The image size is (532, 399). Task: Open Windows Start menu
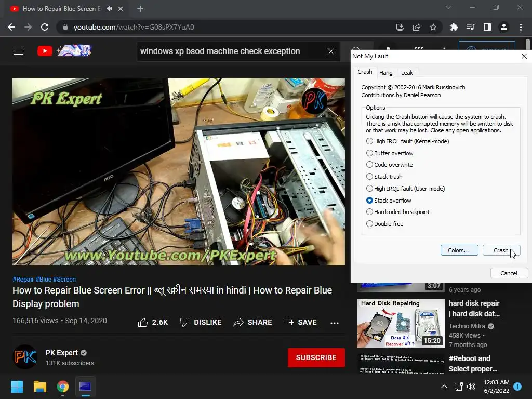point(17,387)
